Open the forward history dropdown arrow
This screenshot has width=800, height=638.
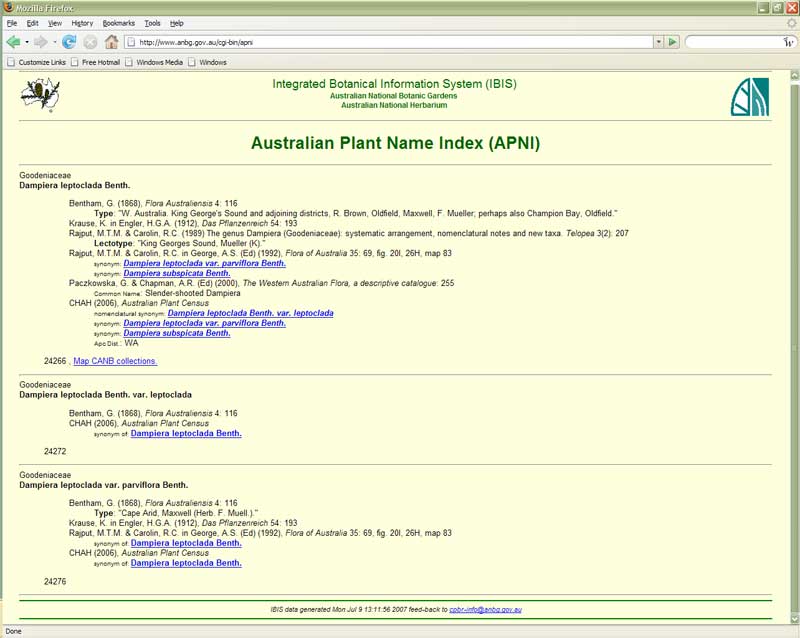coord(54,42)
